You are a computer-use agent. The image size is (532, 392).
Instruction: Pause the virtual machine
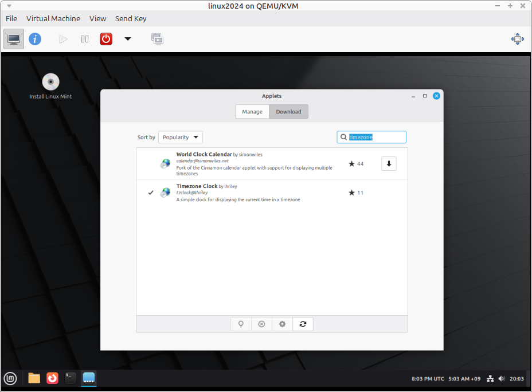(85, 40)
